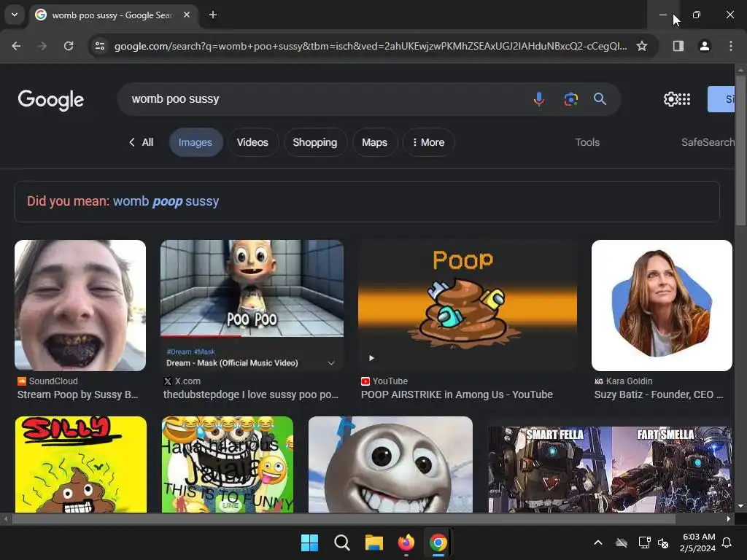The image size is (747, 560).
Task: Reload the current page
Action: 69,46
